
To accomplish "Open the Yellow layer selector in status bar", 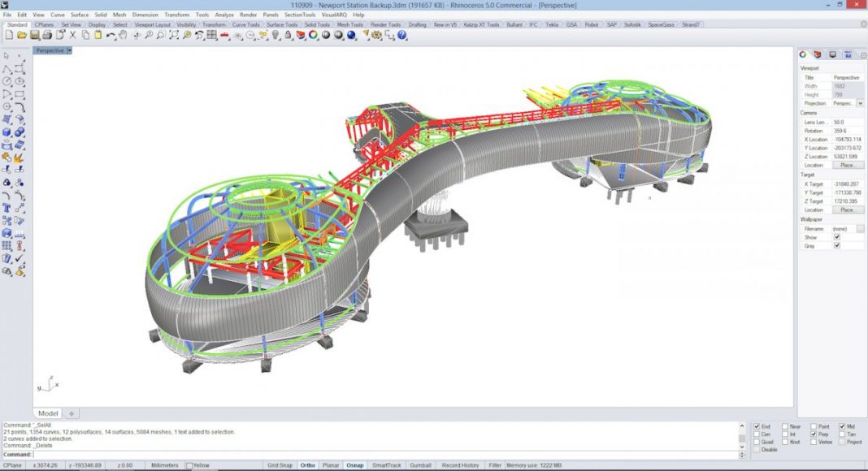I will pos(199,465).
